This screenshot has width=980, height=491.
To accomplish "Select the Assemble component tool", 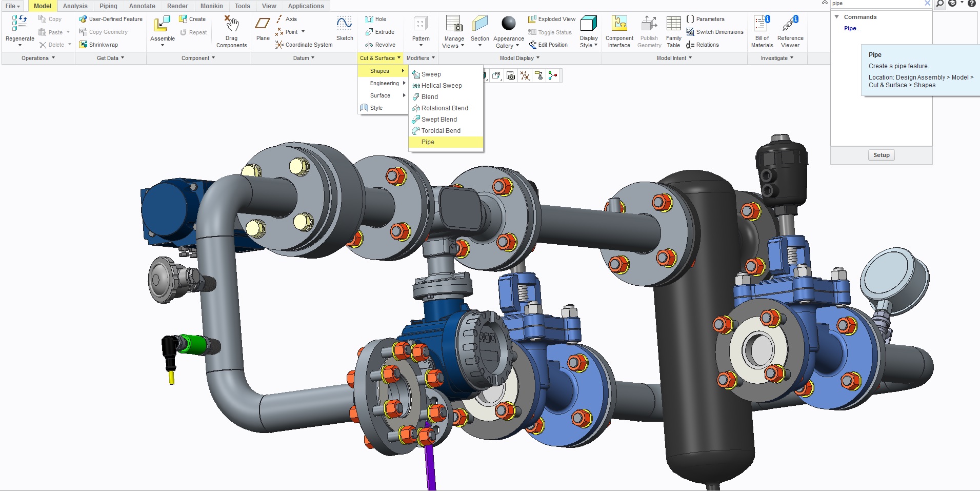I will point(163,24).
